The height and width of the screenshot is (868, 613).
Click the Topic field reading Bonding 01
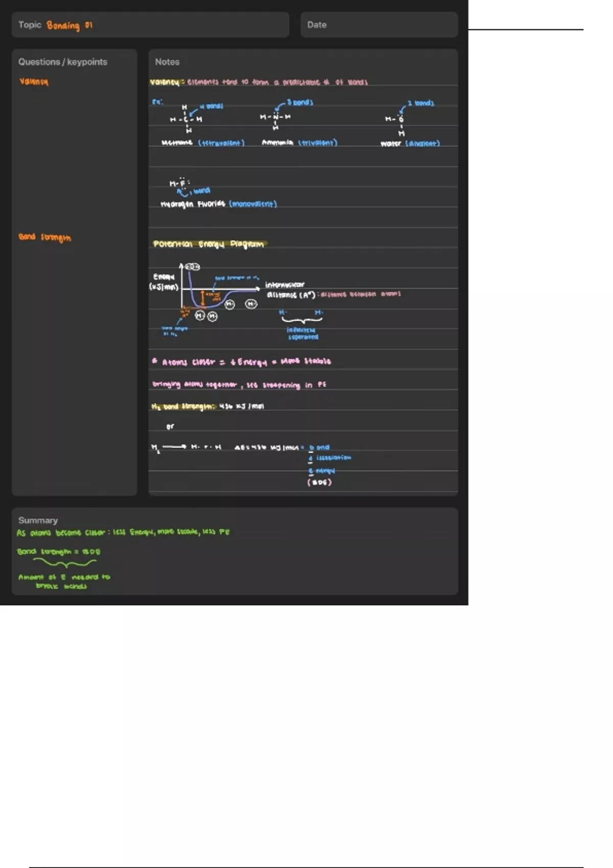pos(150,25)
